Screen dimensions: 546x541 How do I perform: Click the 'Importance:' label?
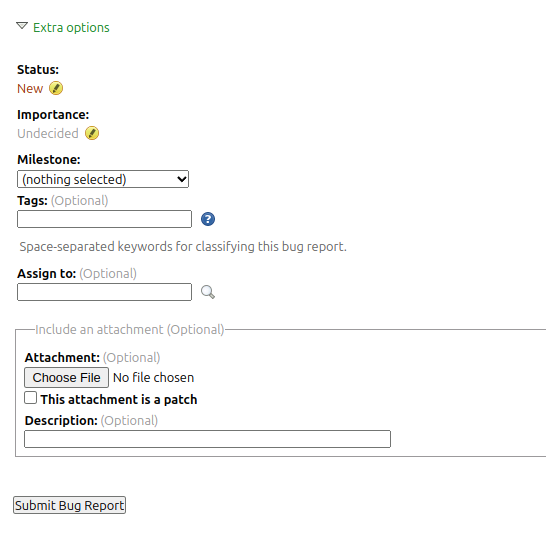click(53, 115)
